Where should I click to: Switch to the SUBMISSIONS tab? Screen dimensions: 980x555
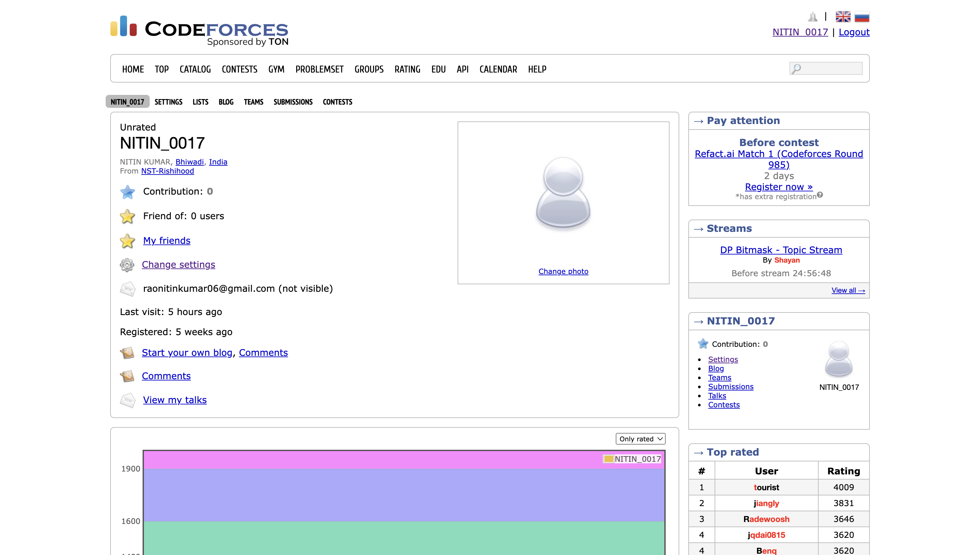(x=293, y=102)
